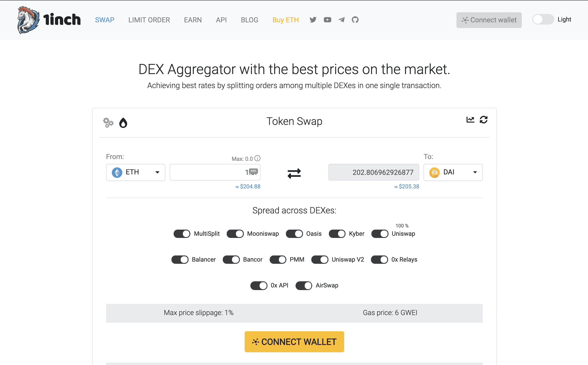The image size is (588, 365).
Task: Open 1inch Twitter profile
Action: tap(313, 20)
